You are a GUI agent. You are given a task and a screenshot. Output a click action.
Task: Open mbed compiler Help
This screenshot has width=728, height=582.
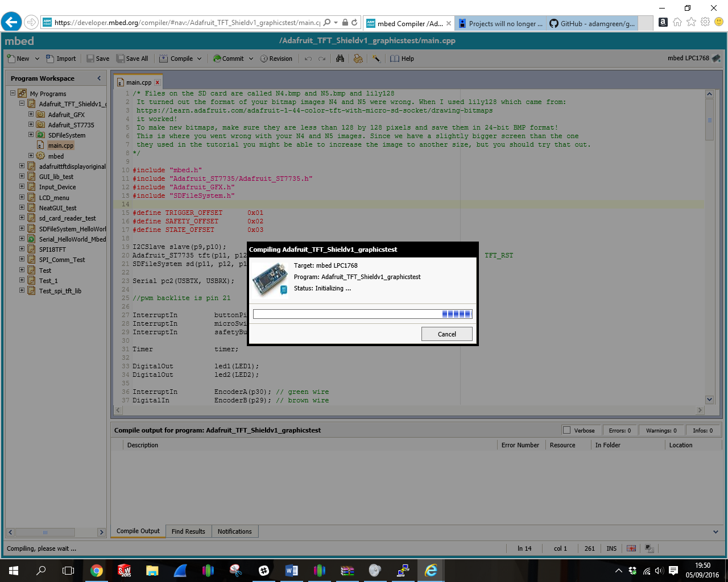[402, 59]
